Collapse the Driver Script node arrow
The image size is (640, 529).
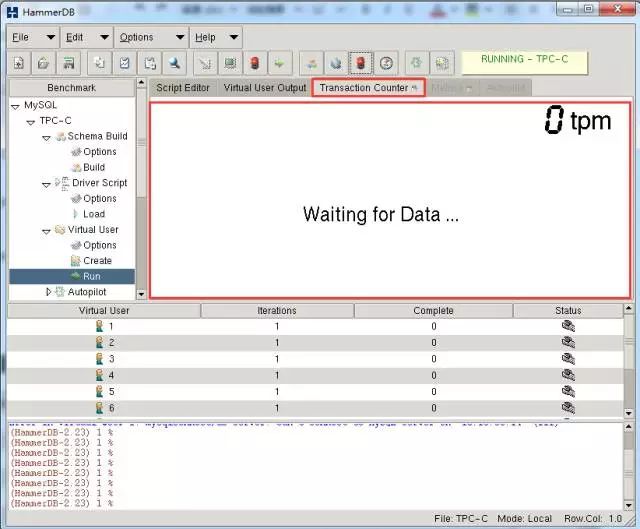coord(46,185)
